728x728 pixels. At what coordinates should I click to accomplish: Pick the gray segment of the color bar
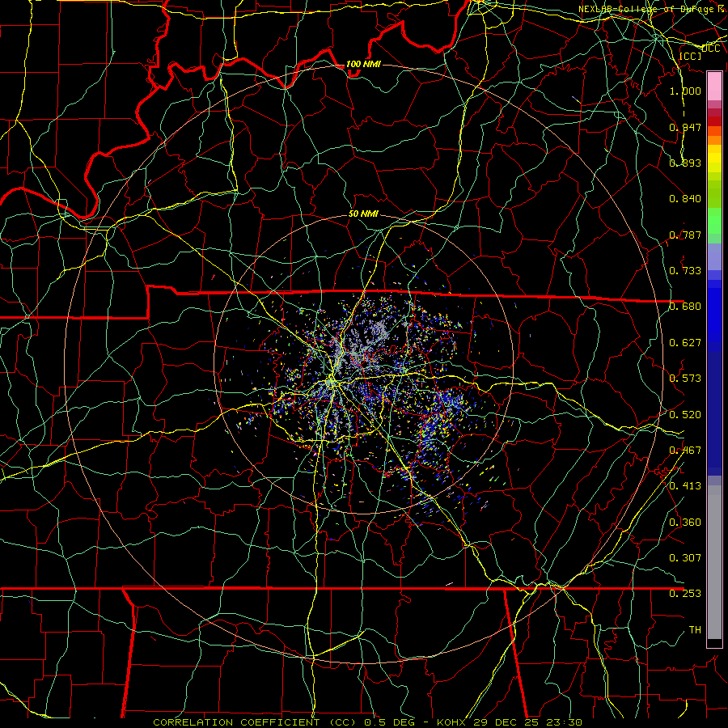(x=714, y=562)
